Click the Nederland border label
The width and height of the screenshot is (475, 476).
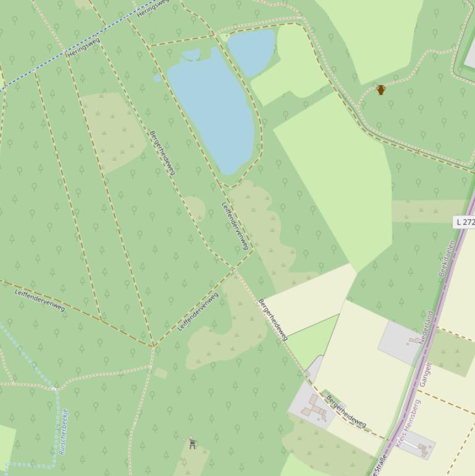(x=426, y=327)
